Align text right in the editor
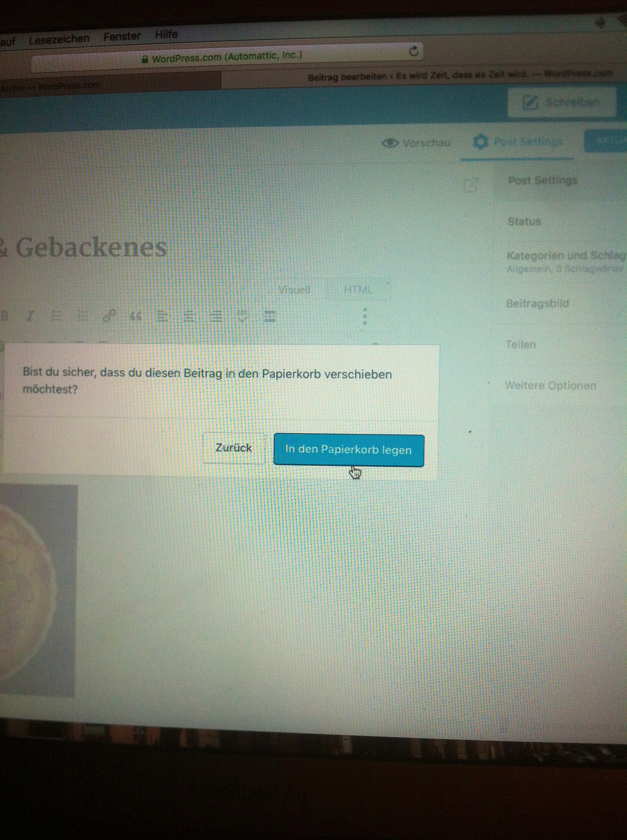Viewport: 627px width, 840px height. coord(216,316)
